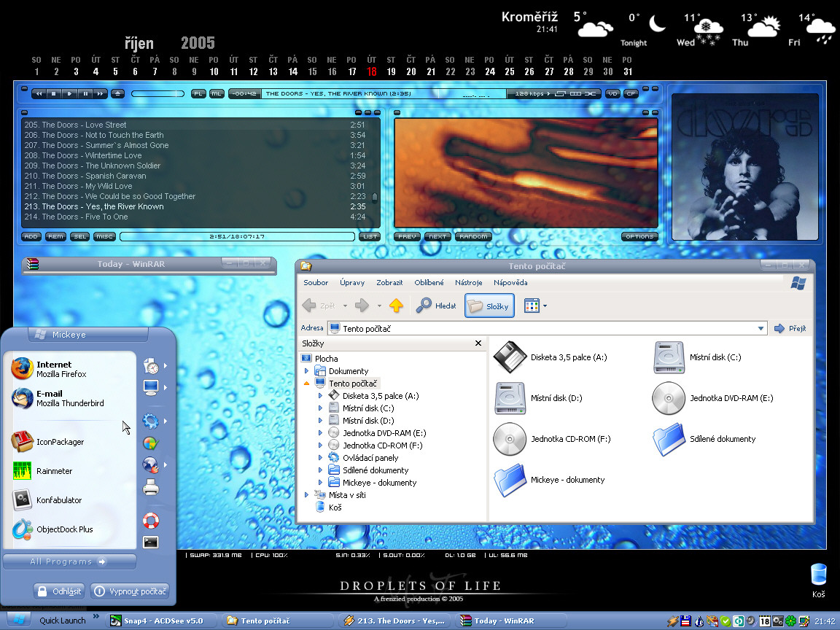
Task: Expand the Dokumenty tree node
Action: [306, 370]
